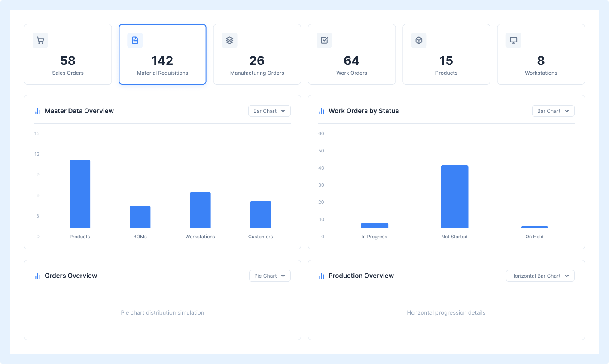Expand the Pie Chart dropdown in Orders Overview

click(x=270, y=276)
